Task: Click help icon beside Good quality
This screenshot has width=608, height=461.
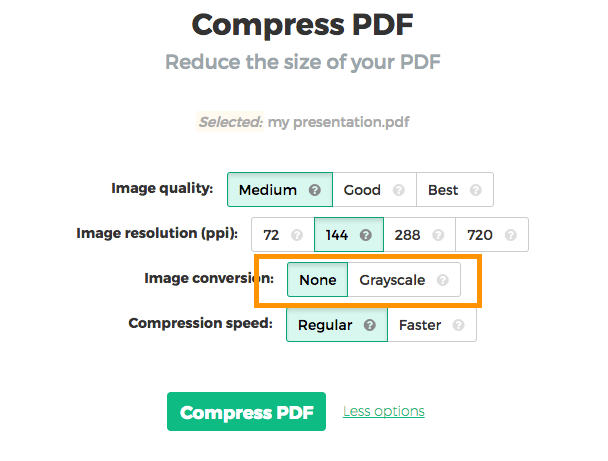Action: click(399, 190)
